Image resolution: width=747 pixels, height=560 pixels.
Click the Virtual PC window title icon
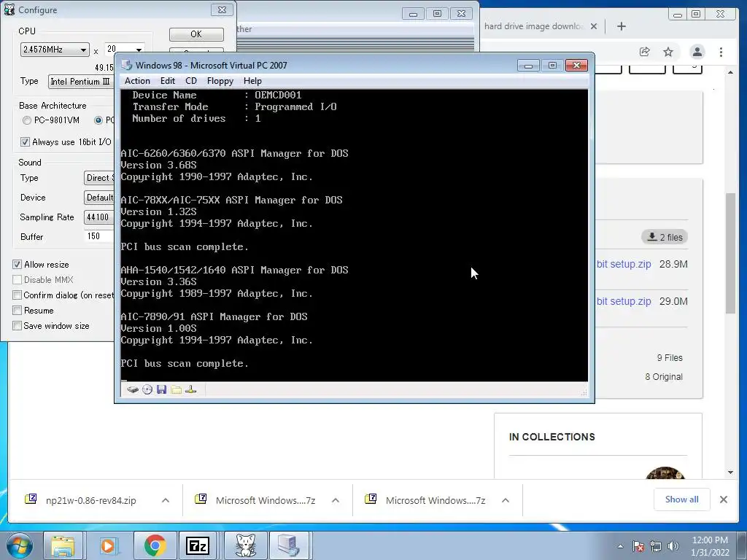coord(127,65)
